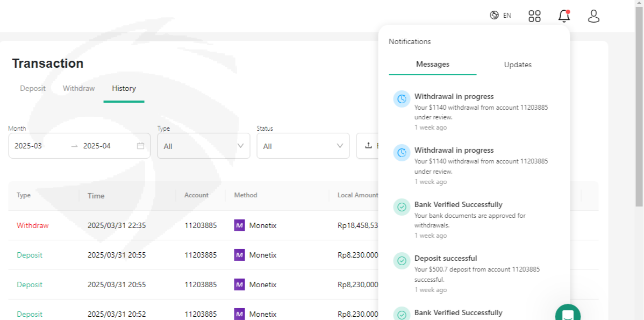This screenshot has height=320, width=644.
Task: Click the calendar icon in Month field
Action: point(140,146)
